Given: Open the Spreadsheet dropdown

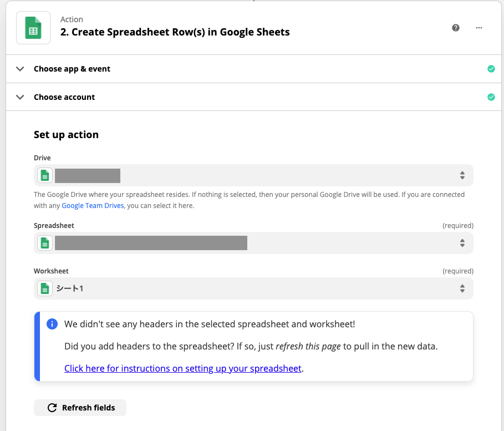Looking at the screenshot, I should [253, 243].
